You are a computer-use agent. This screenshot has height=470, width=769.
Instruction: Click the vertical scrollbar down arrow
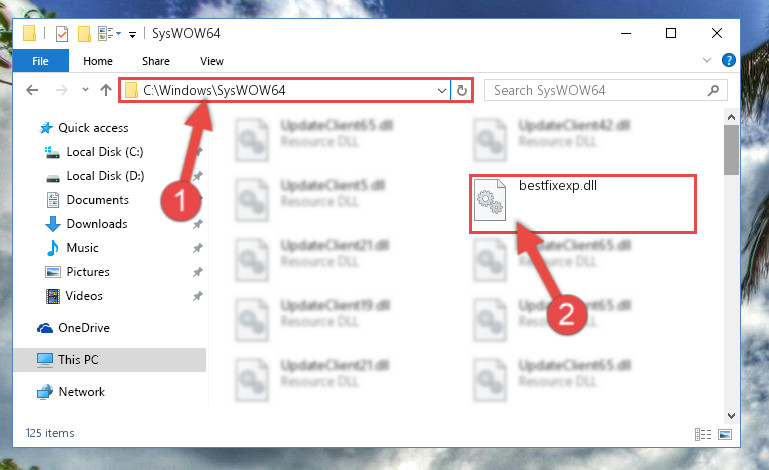click(731, 416)
